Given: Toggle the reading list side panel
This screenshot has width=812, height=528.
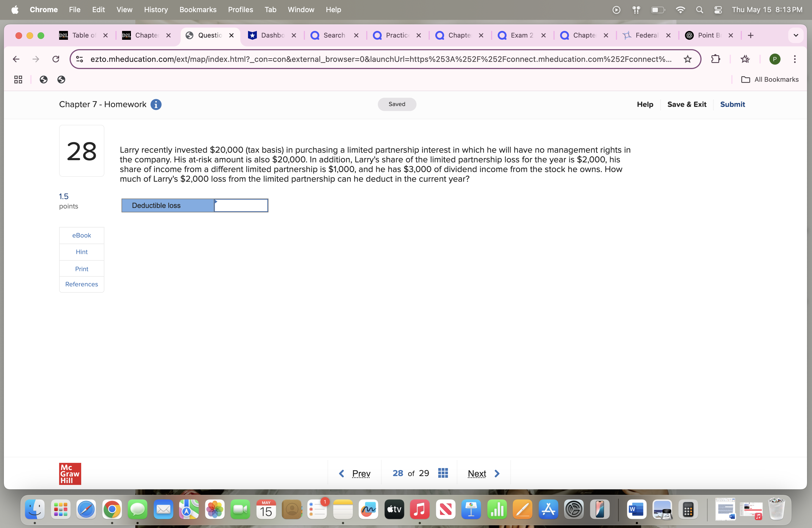Looking at the screenshot, I should point(745,59).
